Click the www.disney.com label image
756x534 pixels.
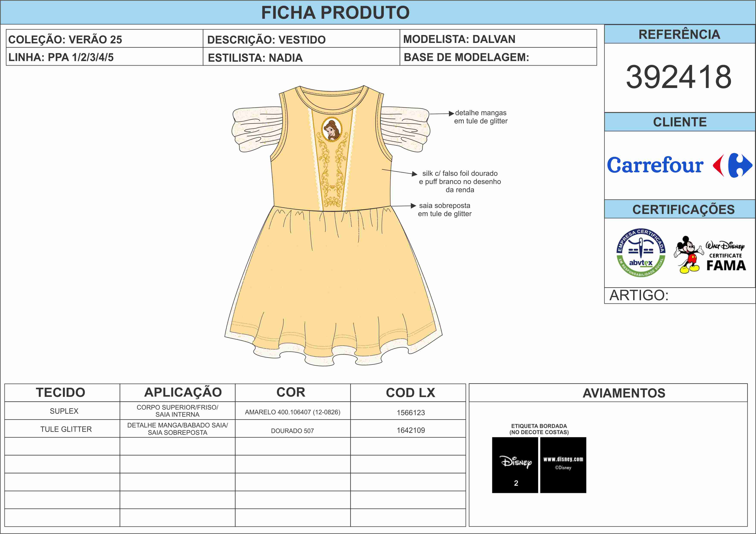tap(563, 465)
